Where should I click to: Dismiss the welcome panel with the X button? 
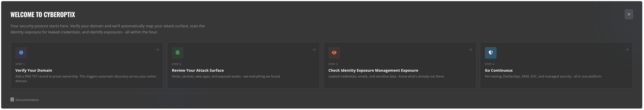point(629,14)
